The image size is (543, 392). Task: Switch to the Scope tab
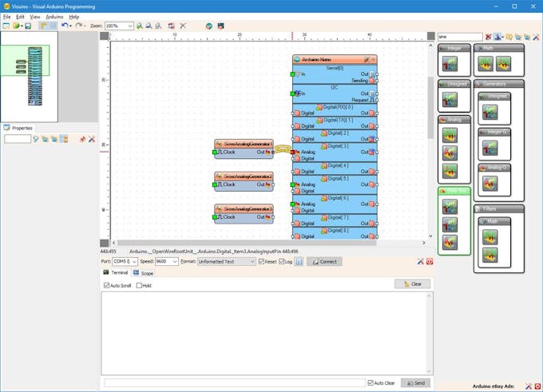pos(144,273)
